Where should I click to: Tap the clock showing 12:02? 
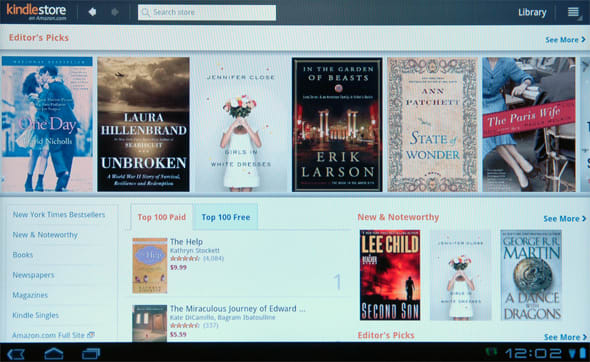point(533,354)
